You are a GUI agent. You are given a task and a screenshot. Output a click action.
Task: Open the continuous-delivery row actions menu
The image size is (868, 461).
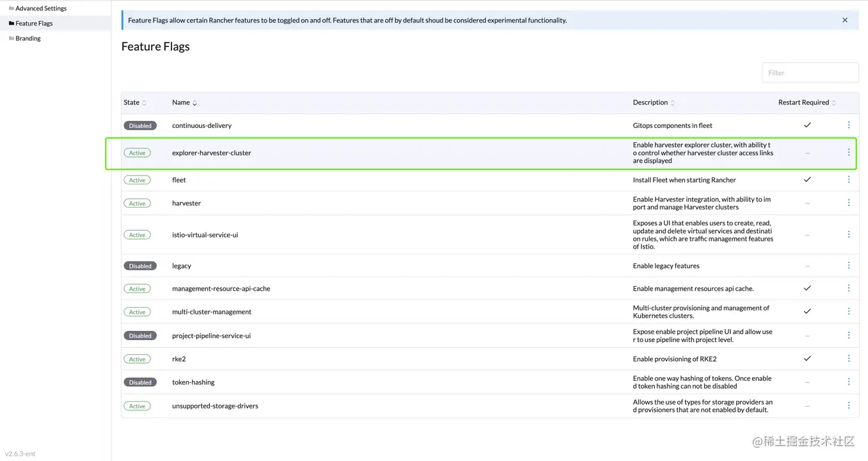849,125
